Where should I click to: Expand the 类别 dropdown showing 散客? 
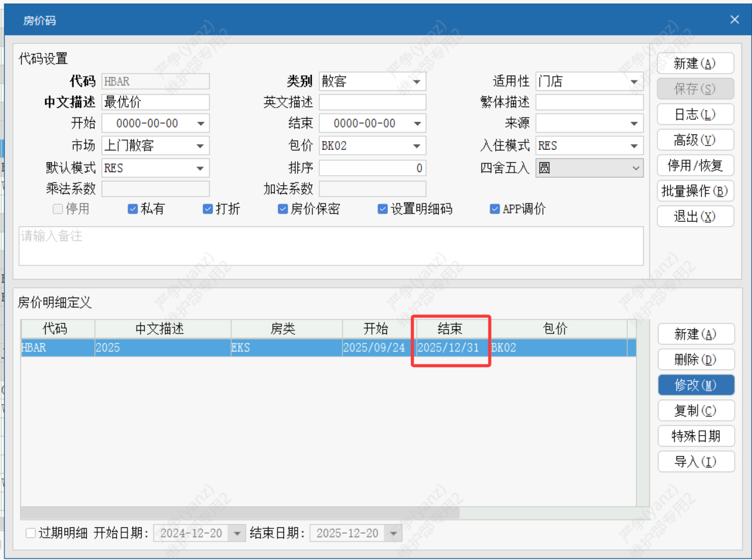(417, 82)
